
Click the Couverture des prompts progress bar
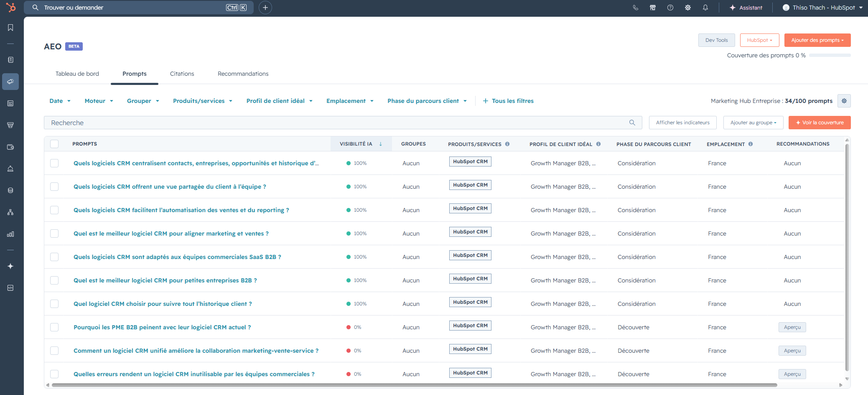[830, 55]
